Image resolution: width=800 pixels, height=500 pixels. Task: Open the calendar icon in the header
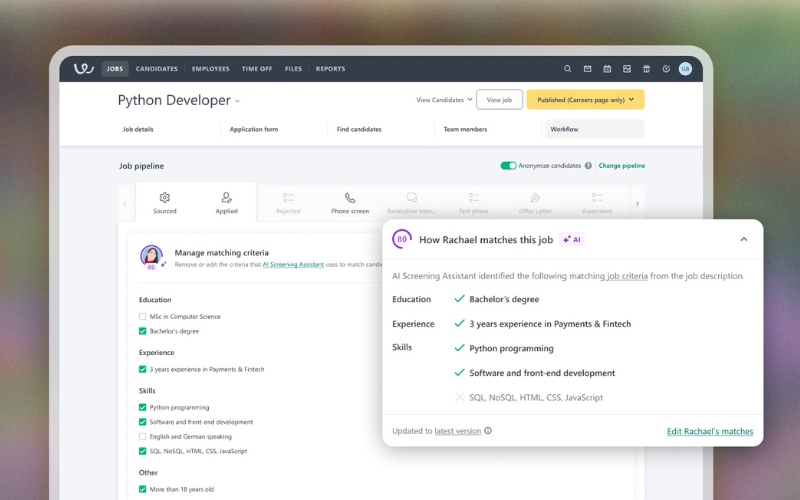pyautogui.click(x=607, y=69)
